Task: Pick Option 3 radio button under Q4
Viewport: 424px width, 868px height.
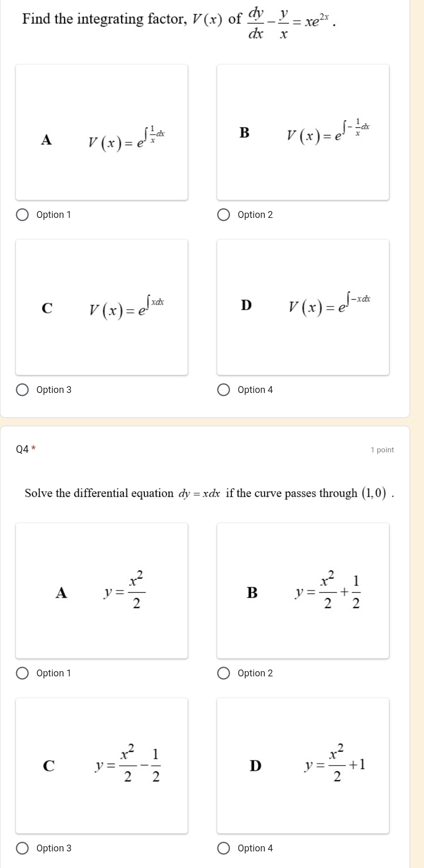Action: click(23, 848)
